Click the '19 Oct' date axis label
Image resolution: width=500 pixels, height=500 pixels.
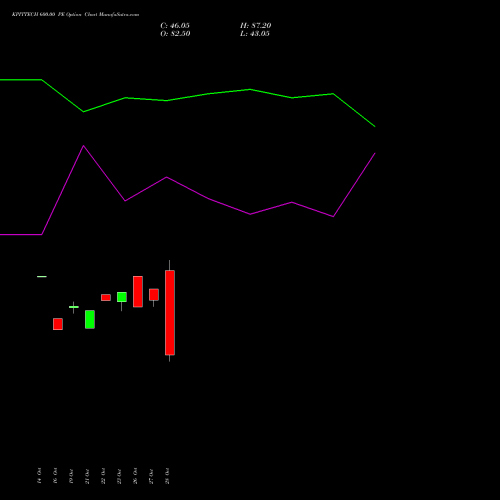click(x=71, y=476)
